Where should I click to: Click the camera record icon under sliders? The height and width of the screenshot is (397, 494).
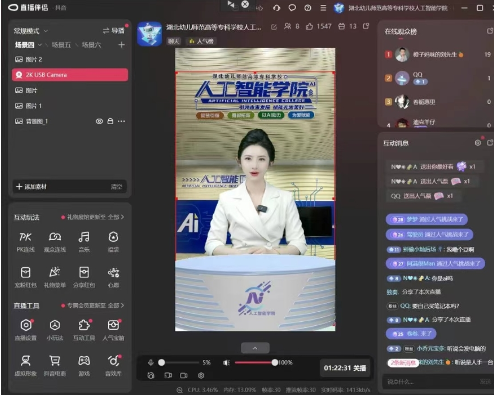click(184, 375)
